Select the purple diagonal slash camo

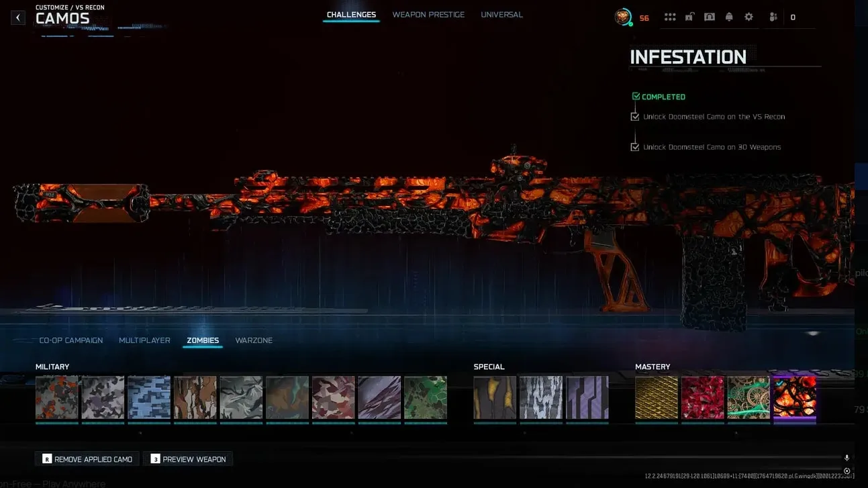[379, 397]
